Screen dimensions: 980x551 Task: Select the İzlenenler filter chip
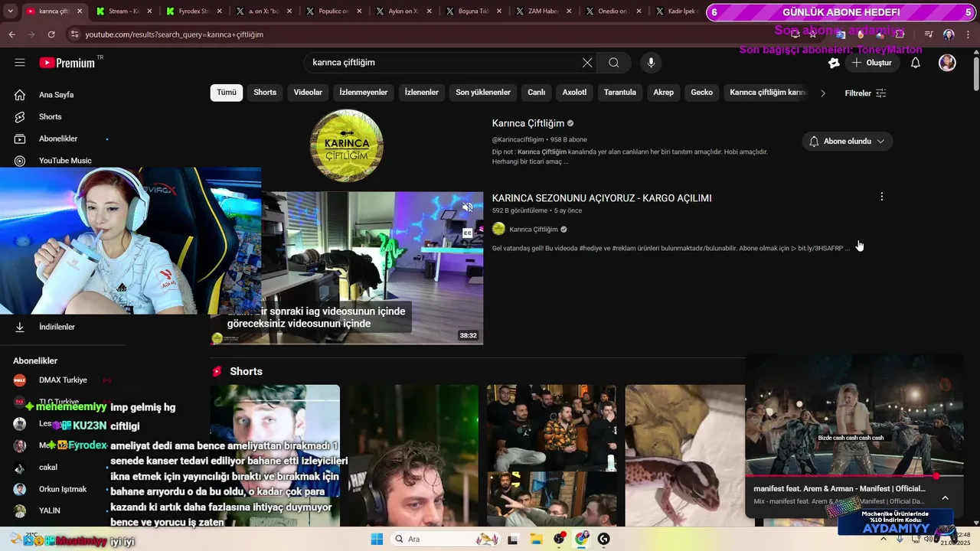(422, 93)
